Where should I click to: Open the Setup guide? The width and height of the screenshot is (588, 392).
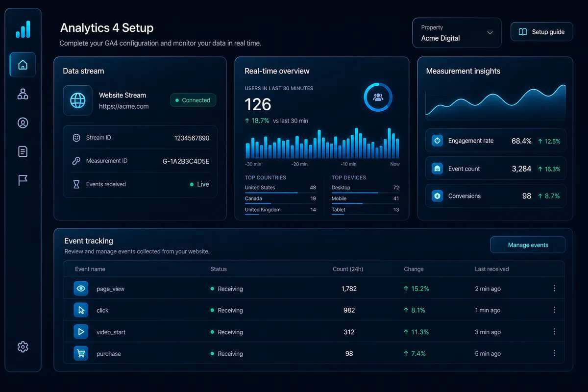tap(541, 32)
